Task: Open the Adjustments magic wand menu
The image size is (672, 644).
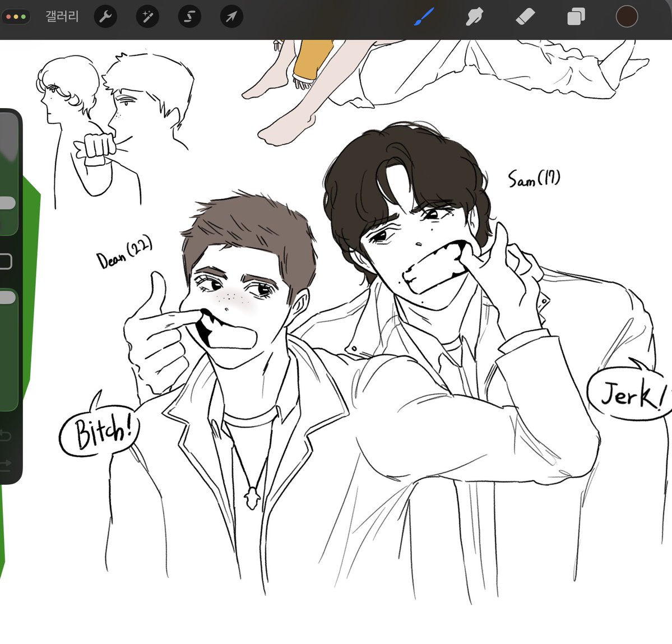Action: click(147, 17)
